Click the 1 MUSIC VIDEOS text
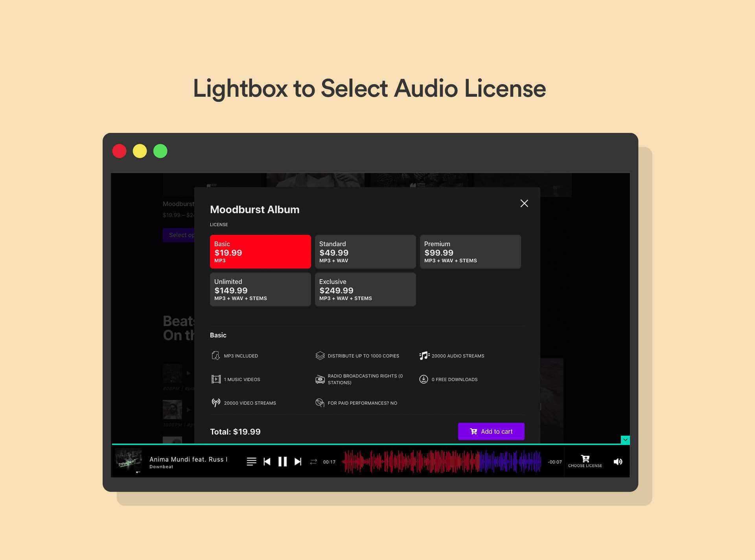The width and height of the screenshot is (755, 560). [x=242, y=379]
